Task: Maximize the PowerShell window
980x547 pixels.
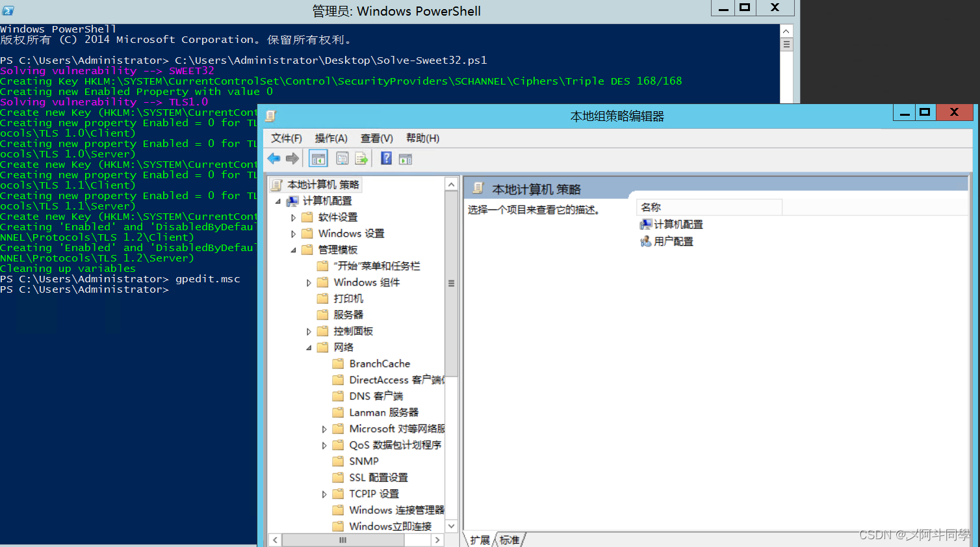Action: (745, 8)
